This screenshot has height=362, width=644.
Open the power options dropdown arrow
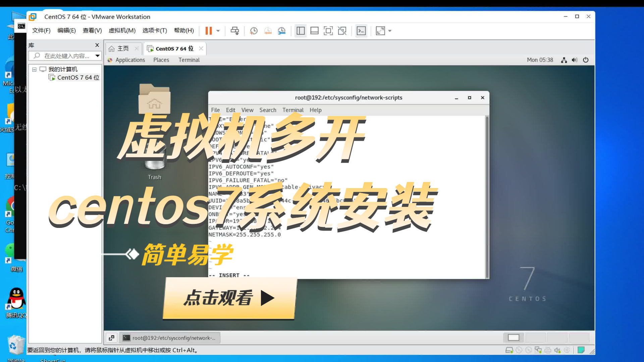pos(218,31)
